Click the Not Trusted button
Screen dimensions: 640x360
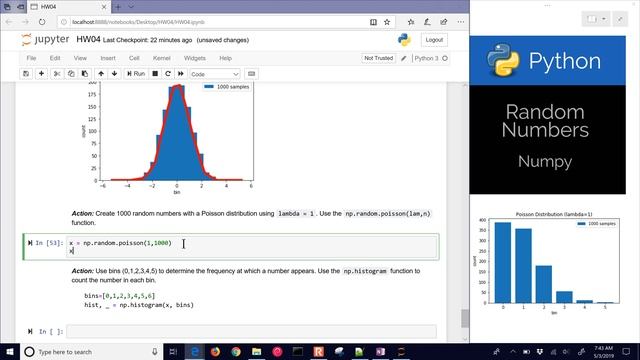(378, 58)
